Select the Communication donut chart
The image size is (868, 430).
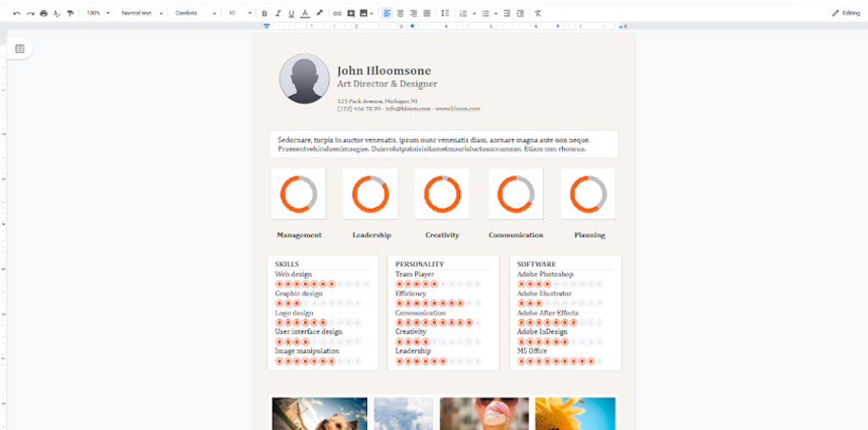tap(515, 194)
